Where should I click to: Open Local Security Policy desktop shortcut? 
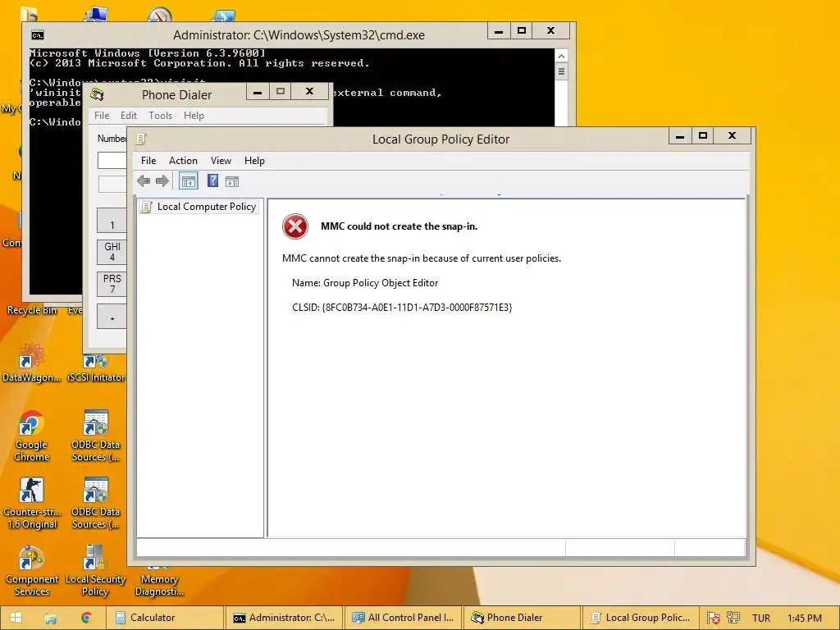(x=95, y=571)
